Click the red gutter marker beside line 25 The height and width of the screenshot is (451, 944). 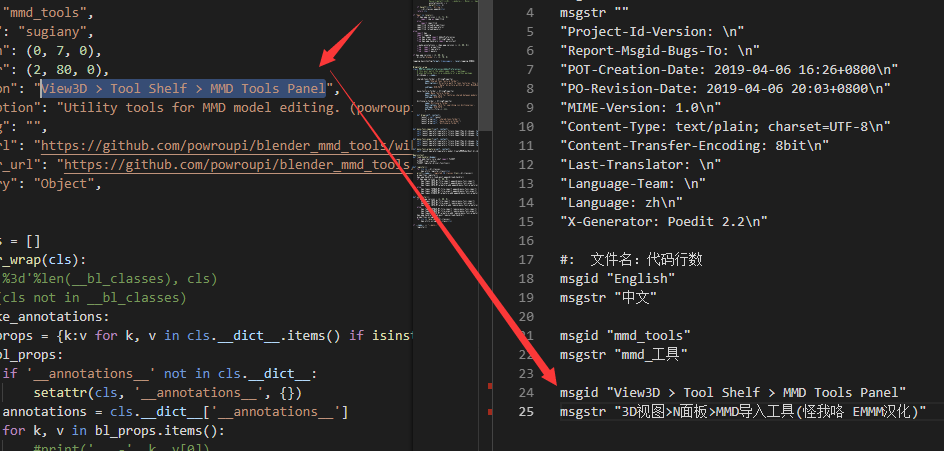pyautogui.click(x=489, y=411)
